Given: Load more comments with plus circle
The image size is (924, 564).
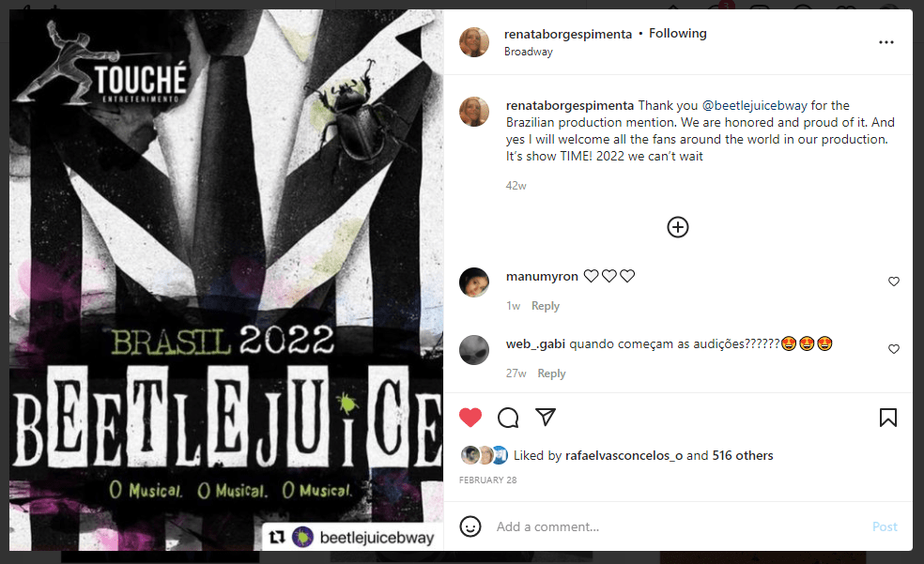Looking at the screenshot, I should 678,227.
